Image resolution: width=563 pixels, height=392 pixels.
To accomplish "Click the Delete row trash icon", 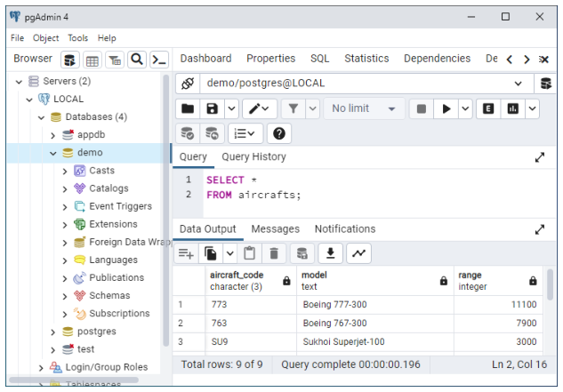I will click(x=274, y=254).
